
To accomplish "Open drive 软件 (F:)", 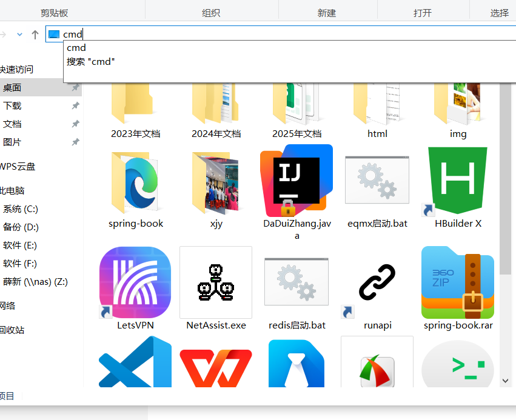I will pyautogui.click(x=20, y=263).
